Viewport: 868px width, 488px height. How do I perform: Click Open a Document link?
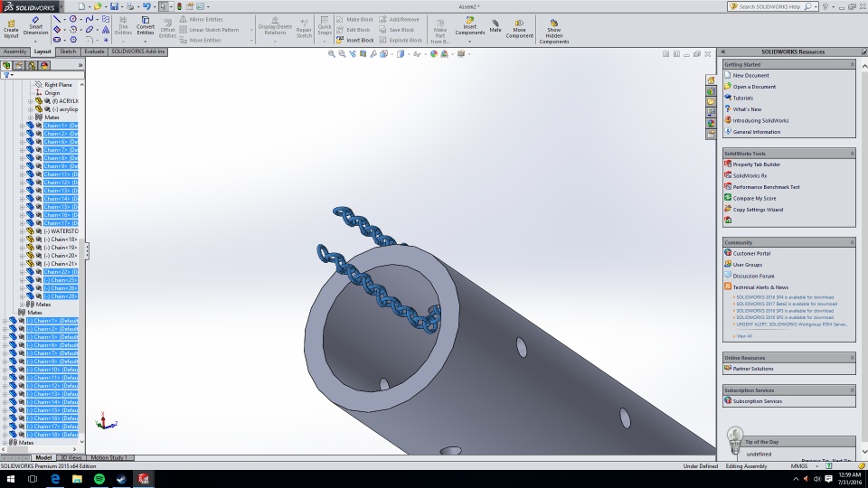(754, 87)
